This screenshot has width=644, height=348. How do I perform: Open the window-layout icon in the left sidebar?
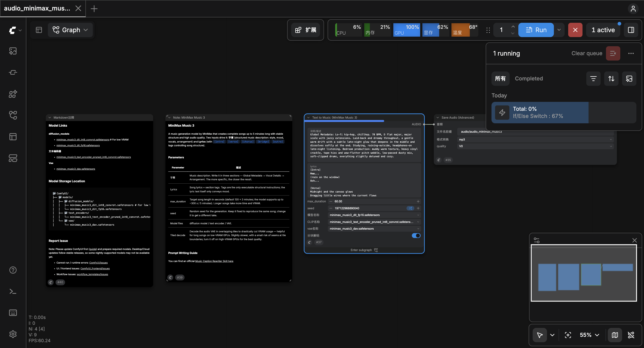coord(13,136)
